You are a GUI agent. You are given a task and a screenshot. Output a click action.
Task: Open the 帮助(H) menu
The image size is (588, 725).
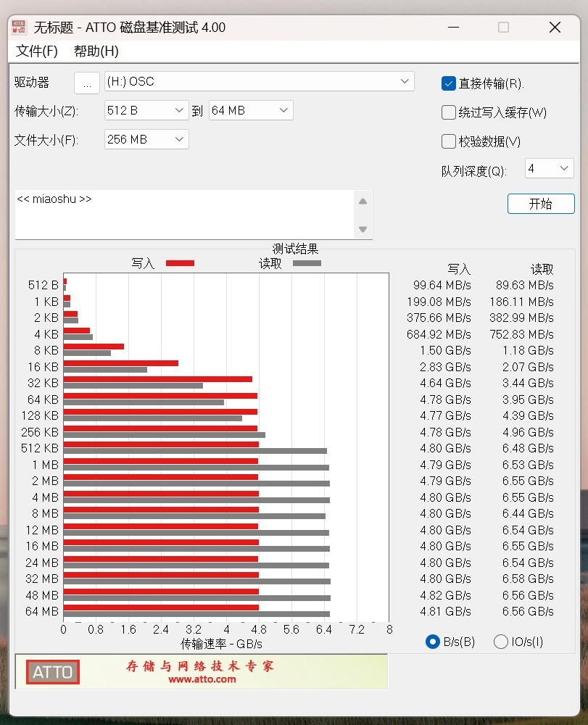click(x=96, y=51)
